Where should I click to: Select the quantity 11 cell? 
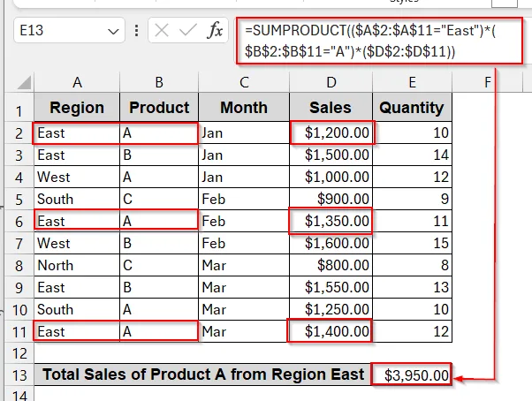coord(412,221)
